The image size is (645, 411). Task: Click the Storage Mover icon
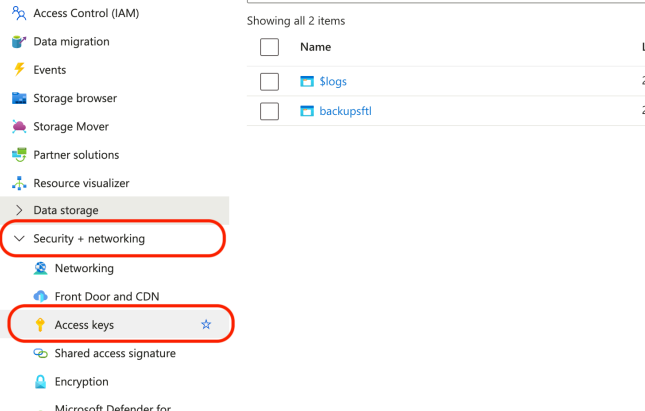[18, 127]
